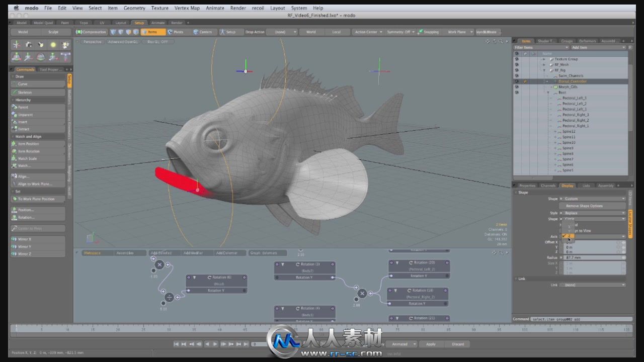644x362 pixels.
Task: Toggle visibility eye of Morph_Gills
Action: pos(517,86)
